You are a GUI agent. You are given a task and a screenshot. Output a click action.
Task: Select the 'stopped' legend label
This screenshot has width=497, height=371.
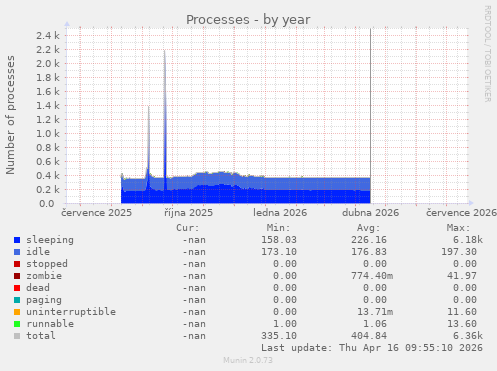47,264
